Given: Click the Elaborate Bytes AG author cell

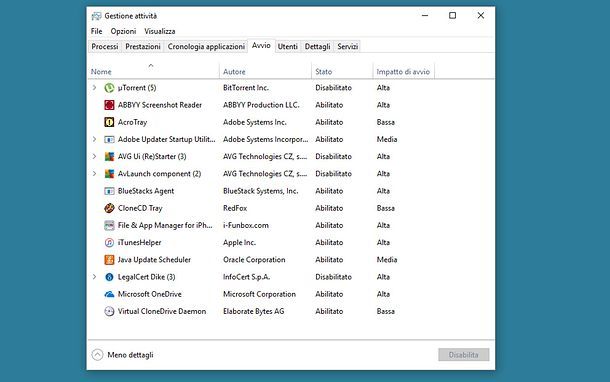Looking at the screenshot, I should 254,311.
